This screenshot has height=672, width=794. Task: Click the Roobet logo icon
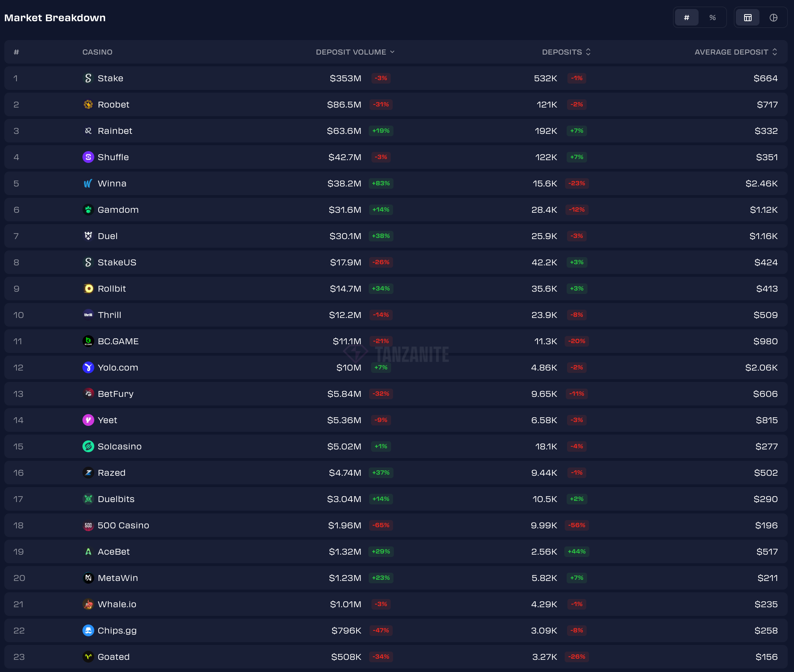click(x=88, y=104)
